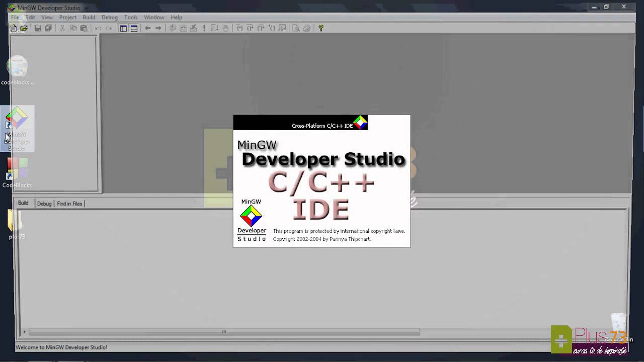Click the Step Over braces icon

coord(250,28)
